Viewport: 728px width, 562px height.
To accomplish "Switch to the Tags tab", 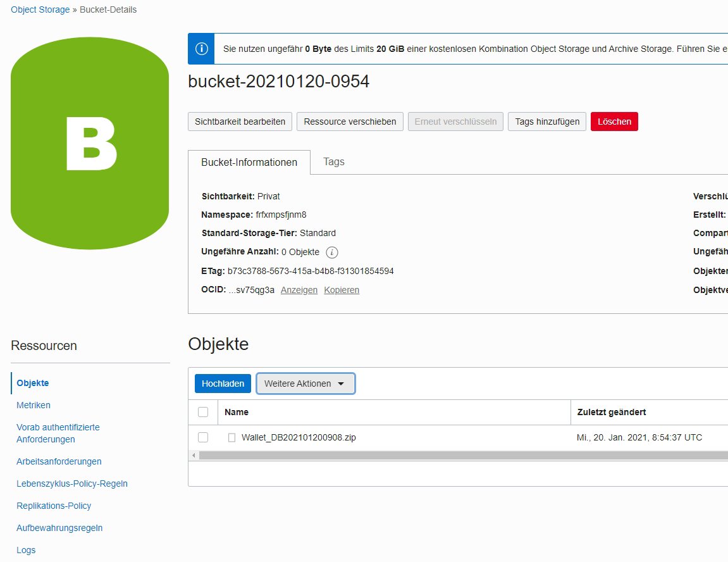I will pos(333,162).
